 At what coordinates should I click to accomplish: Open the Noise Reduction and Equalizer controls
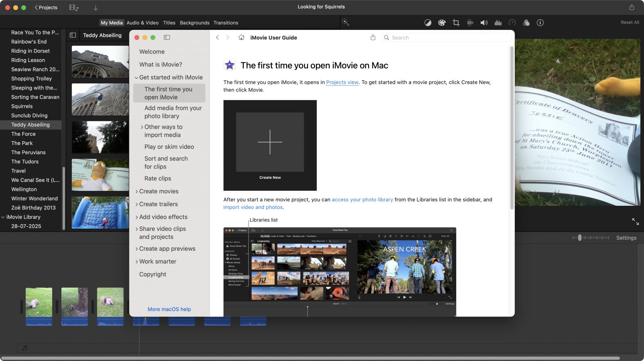498,22
